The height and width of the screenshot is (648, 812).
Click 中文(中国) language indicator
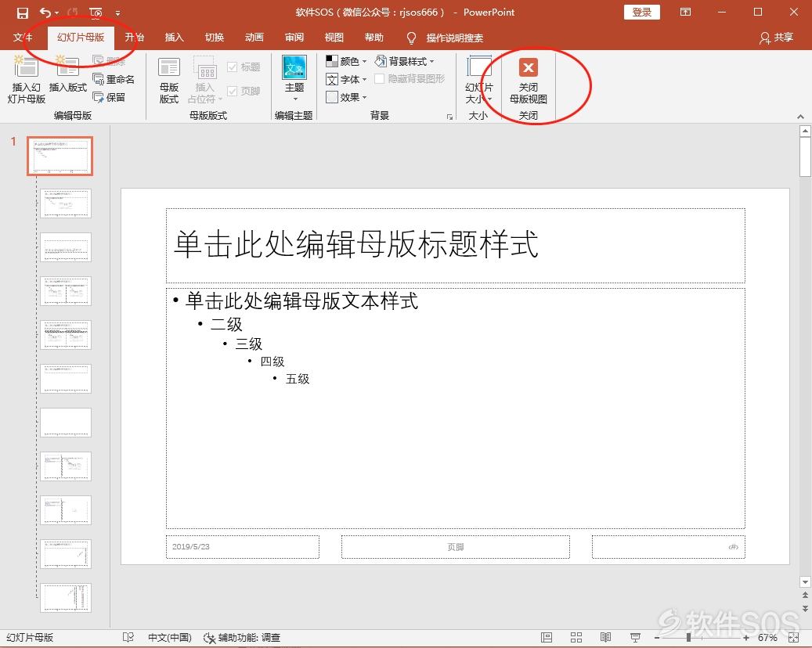(170, 638)
